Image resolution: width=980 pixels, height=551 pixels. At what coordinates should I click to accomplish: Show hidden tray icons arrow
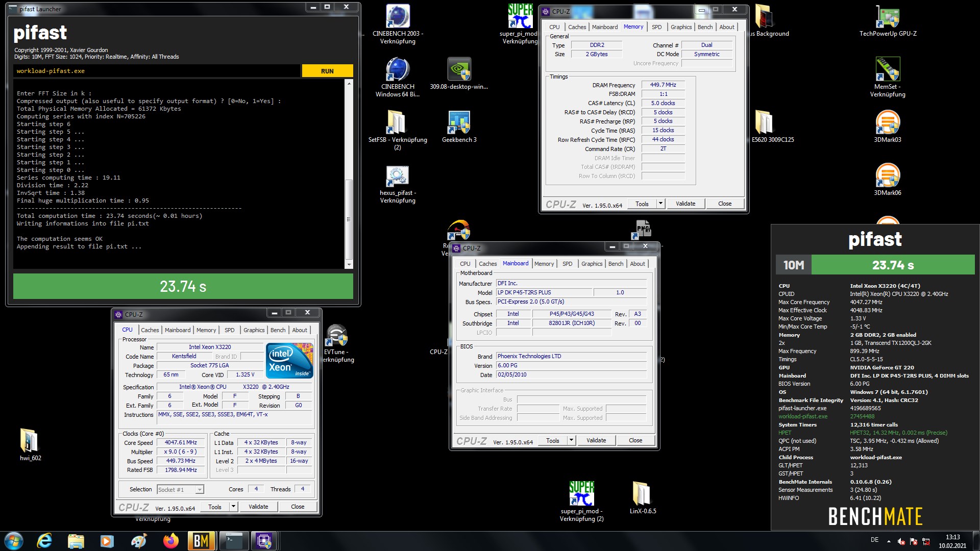tap(889, 541)
